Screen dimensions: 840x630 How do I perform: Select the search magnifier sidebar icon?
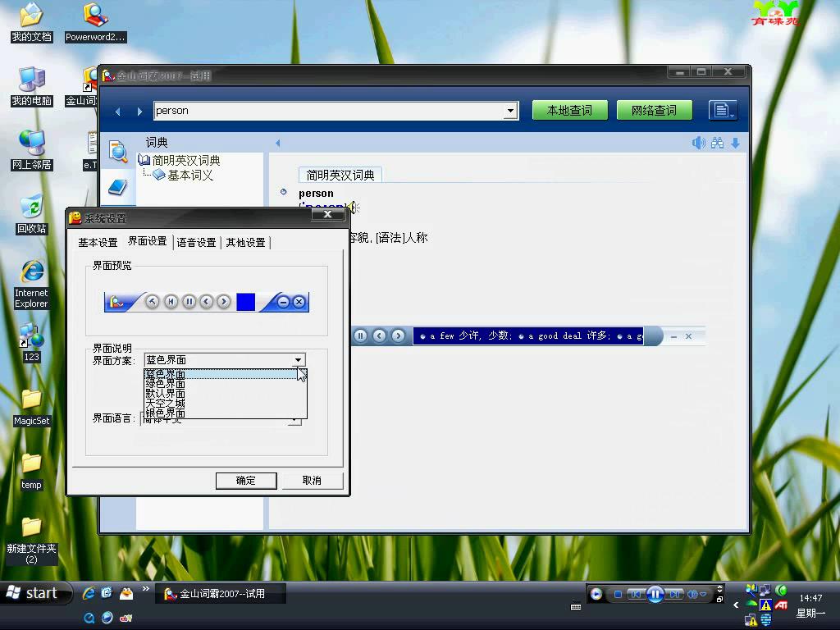118,151
